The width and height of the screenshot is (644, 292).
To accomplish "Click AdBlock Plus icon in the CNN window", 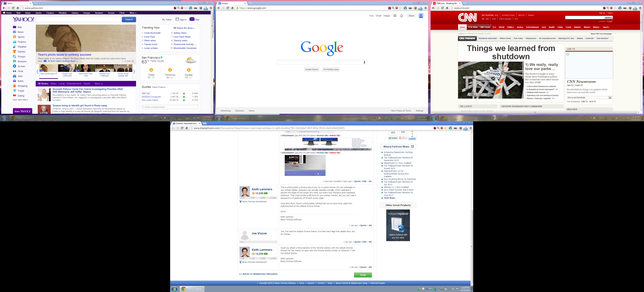I will 611,8.
